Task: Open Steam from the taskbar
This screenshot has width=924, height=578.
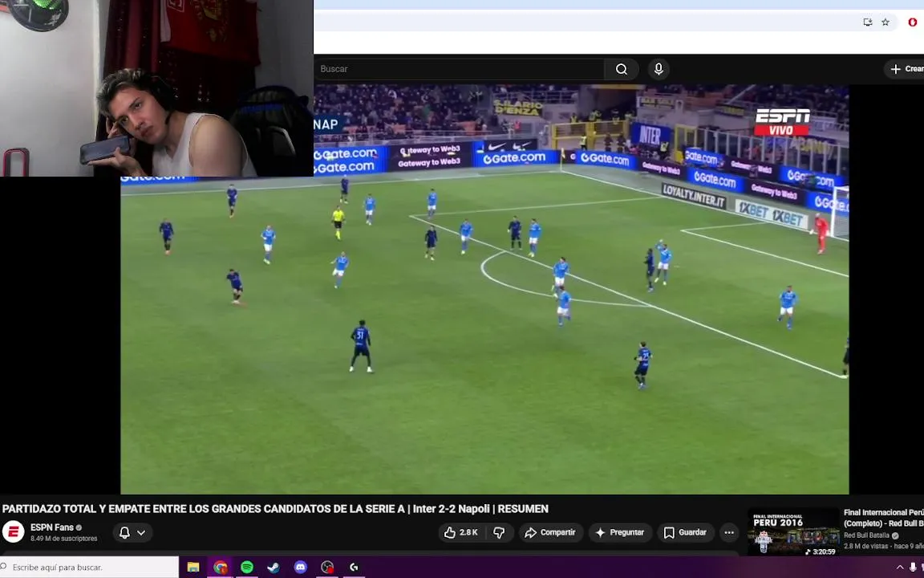Action: 274,568
